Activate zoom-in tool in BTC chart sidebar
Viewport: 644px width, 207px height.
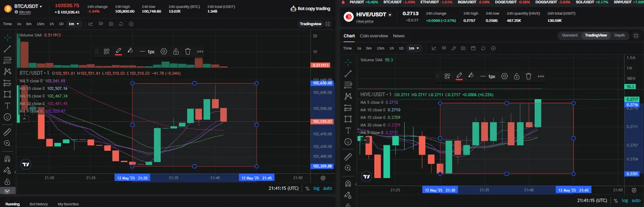(x=8, y=143)
